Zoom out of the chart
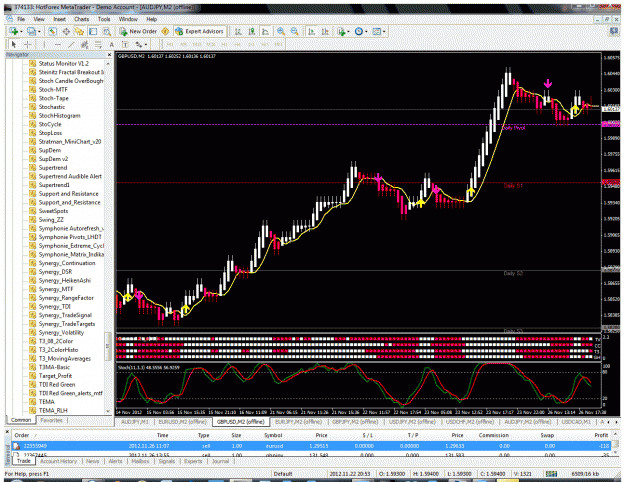625x482 pixels. [295, 31]
